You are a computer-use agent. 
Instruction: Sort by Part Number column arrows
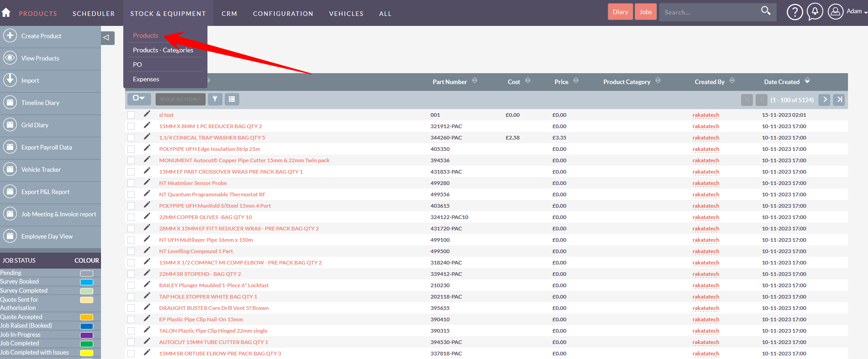point(474,80)
